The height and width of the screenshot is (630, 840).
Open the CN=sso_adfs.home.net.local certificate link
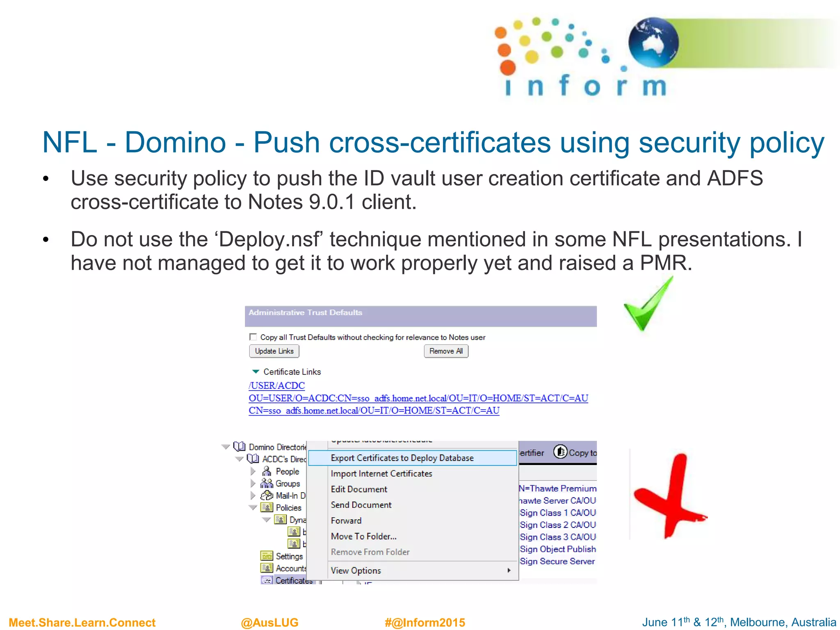[x=374, y=411]
